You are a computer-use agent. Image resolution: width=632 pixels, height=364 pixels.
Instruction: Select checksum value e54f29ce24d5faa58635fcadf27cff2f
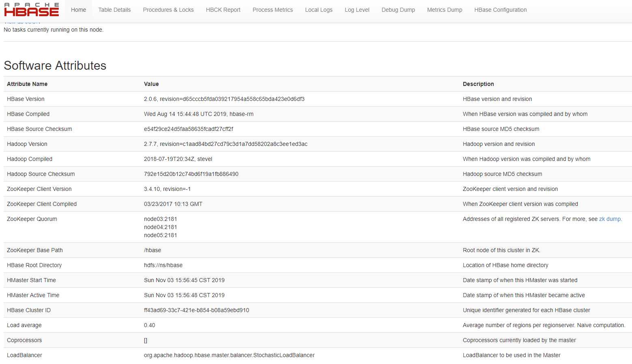point(189,129)
